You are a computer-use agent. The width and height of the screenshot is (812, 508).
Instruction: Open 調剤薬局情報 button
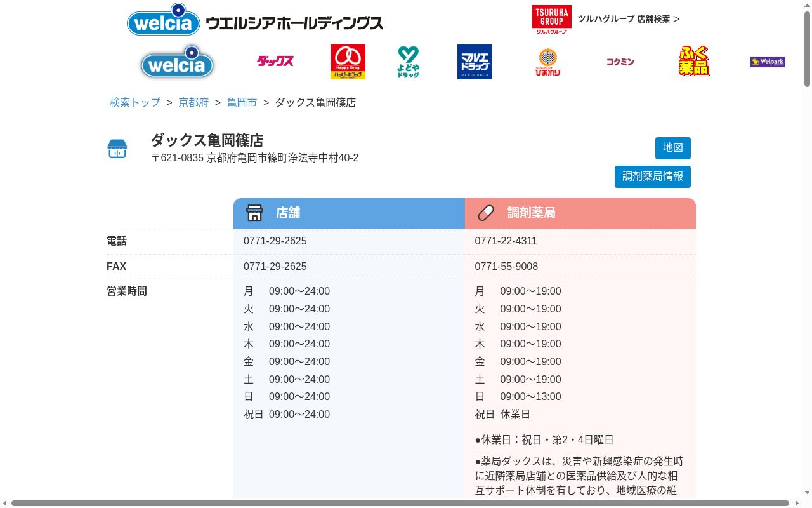(x=653, y=177)
